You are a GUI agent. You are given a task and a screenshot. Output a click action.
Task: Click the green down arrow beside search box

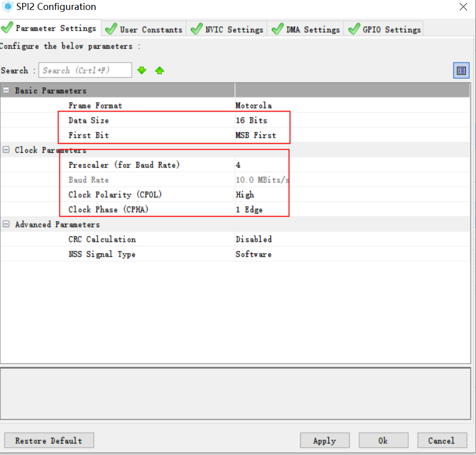(x=142, y=70)
